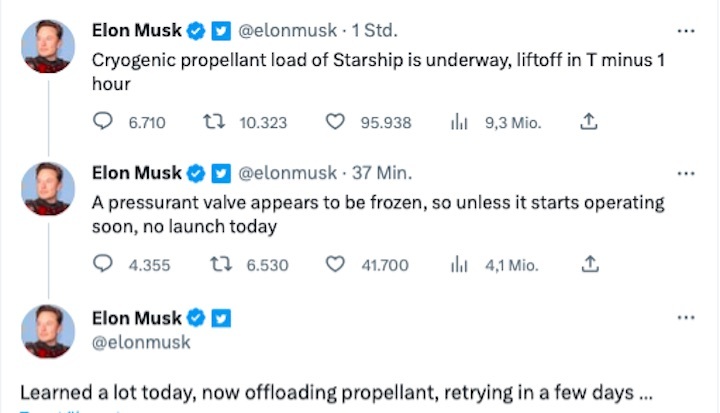Retweet the frozen pressurant valve tweet

click(x=213, y=265)
